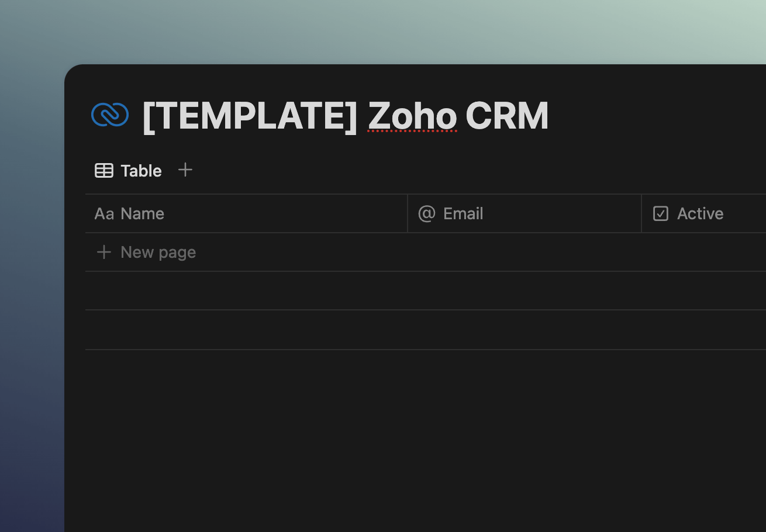
Task: Select the table grid icon beside Table
Action: tap(104, 171)
